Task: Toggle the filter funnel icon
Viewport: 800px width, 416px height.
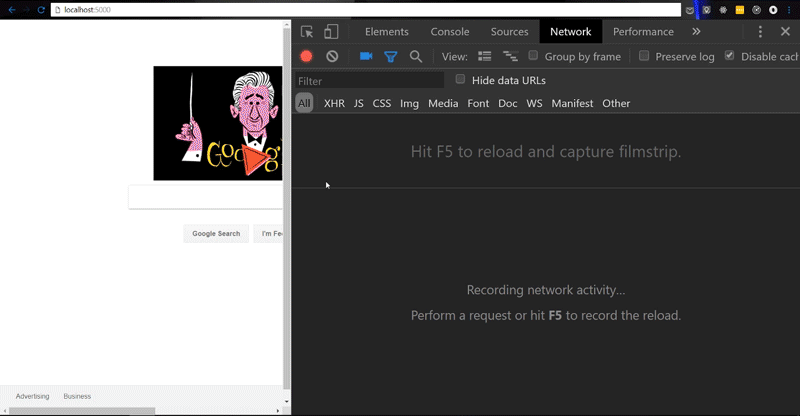Action: [390, 57]
